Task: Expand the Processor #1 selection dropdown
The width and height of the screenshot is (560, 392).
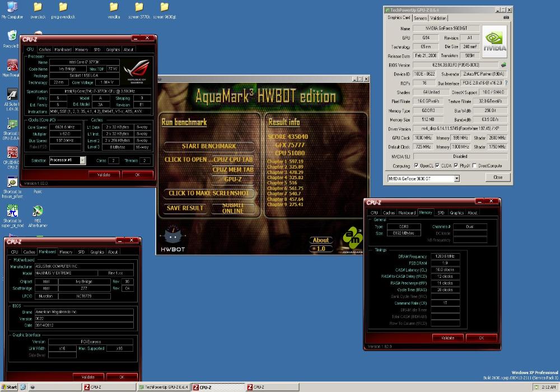Action: coord(82,160)
